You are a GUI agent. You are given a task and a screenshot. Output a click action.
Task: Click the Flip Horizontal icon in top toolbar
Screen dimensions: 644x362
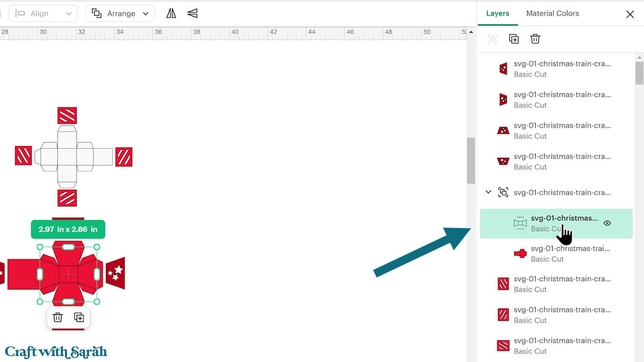coord(171,13)
